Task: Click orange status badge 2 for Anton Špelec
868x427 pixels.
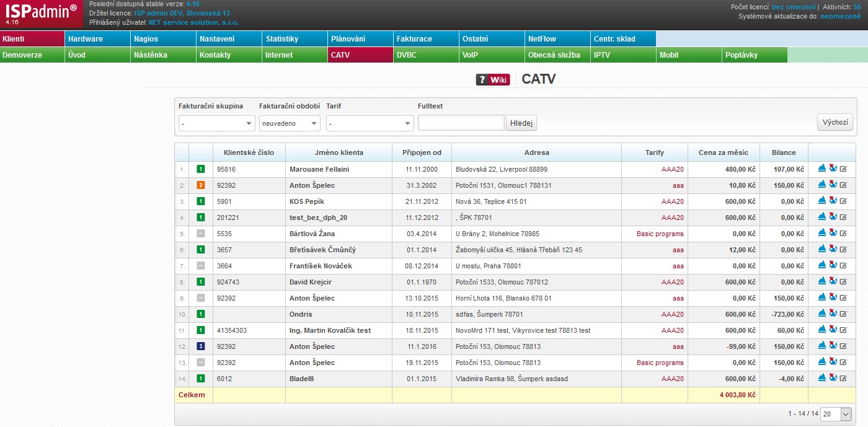Action: [200, 185]
